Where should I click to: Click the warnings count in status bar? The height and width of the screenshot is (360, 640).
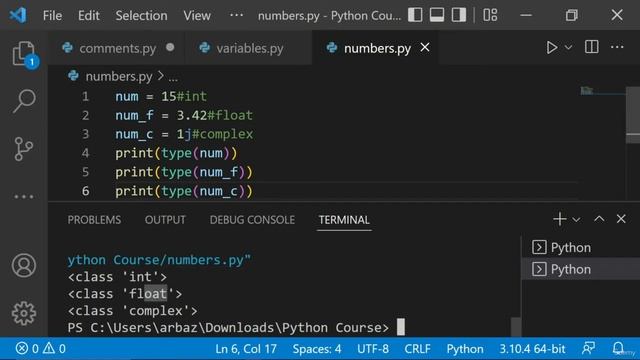pyautogui.click(x=54, y=349)
